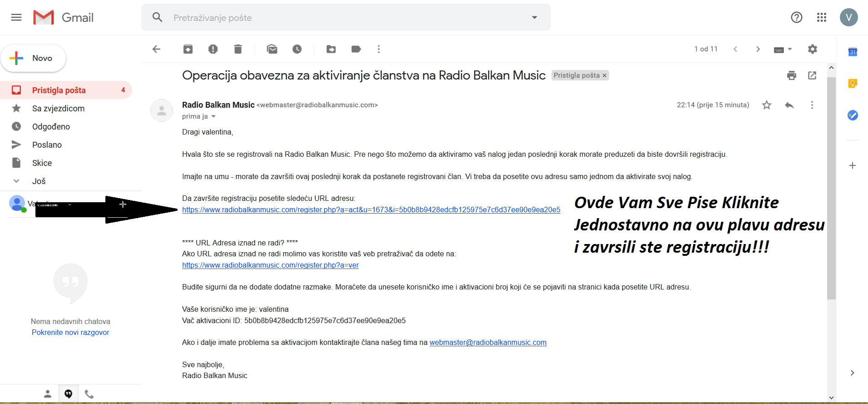868x404 pixels.
Task: Click the sender name Radio Balkan Music
Action: [218, 105]
